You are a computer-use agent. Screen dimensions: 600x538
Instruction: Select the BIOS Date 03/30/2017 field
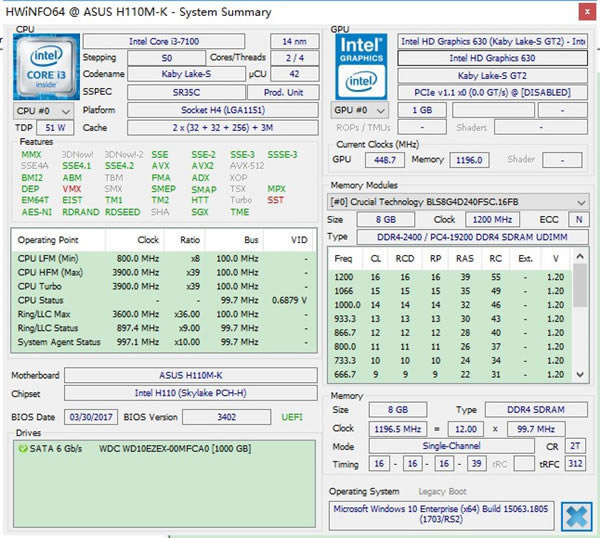pyautogui.click(x=92, y=417)
